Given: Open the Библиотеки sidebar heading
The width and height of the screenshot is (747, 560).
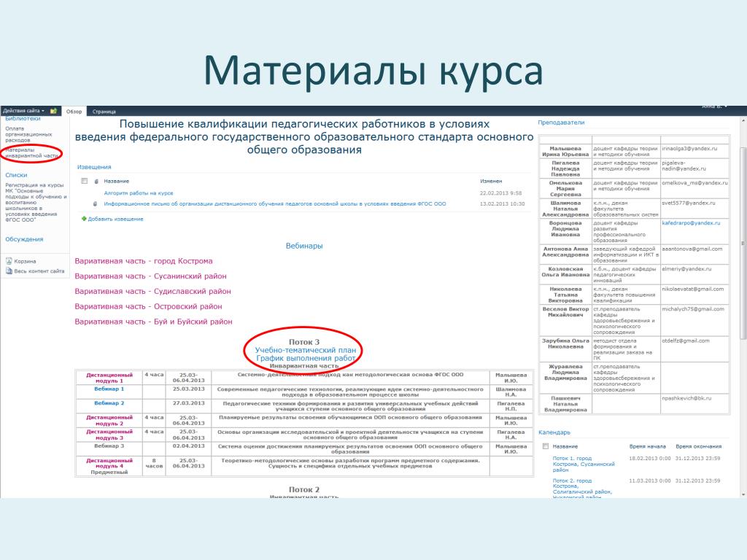Looking at the screenshot, I should click(23, 119).
